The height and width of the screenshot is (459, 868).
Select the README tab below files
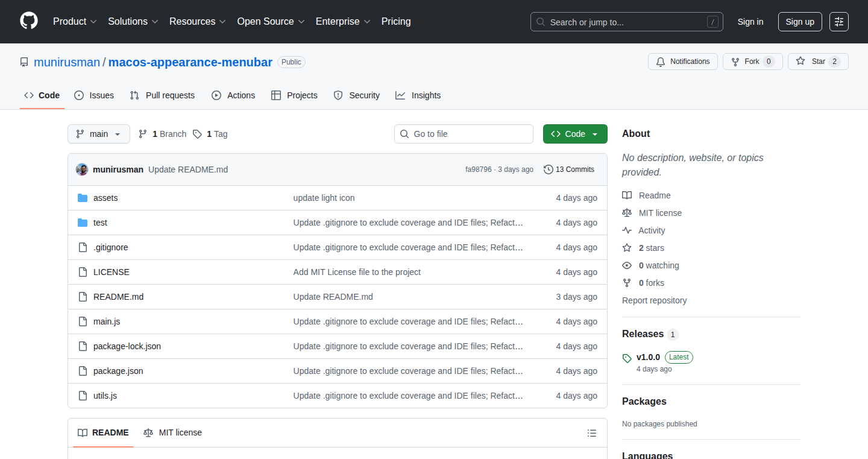click(x=103, y=432)
